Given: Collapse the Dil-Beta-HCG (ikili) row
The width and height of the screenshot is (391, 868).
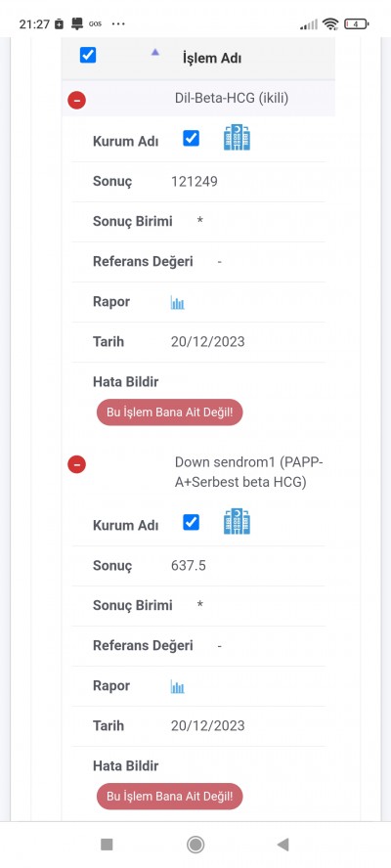Looking at the screenshot, I should pyautogui.click(x=76, y=101).
